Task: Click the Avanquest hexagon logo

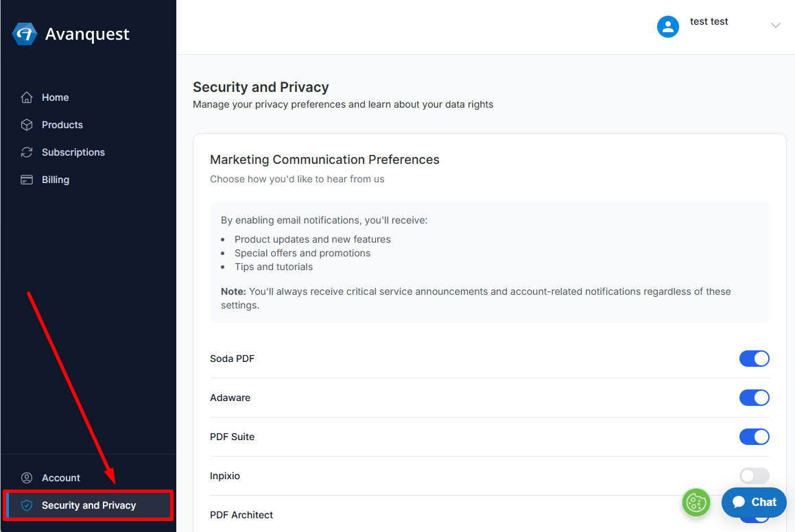Action: click(x=24, y=34)
